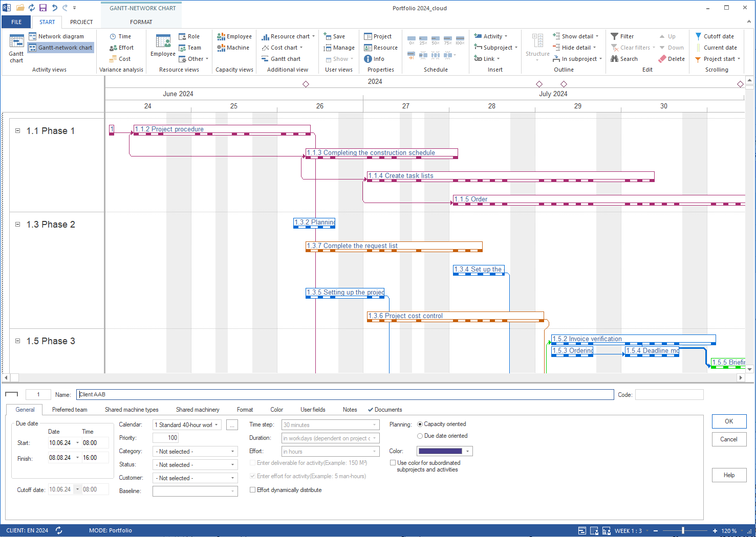The width and height of the screenshot is (756, 537).
Task: Open the Role resource view
Action: (x=189, y=36)
